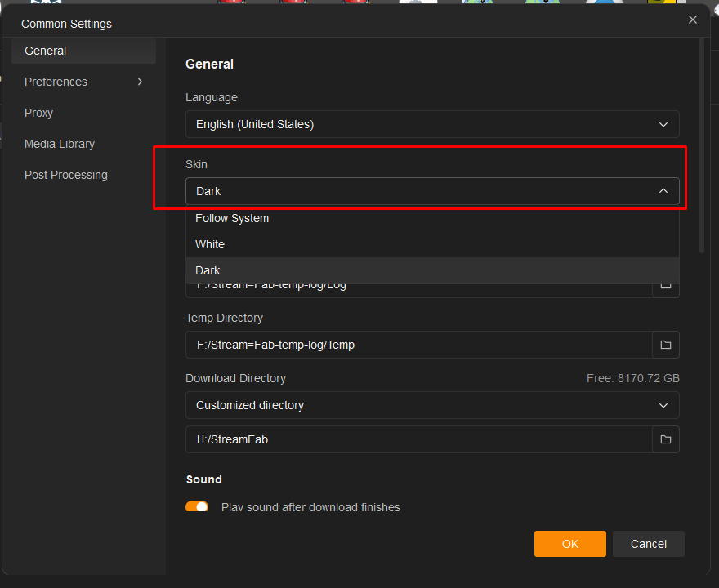Viewport: 719px width, 588px height.
Task: Open the Proxy settings section
Action: (39, 113)
